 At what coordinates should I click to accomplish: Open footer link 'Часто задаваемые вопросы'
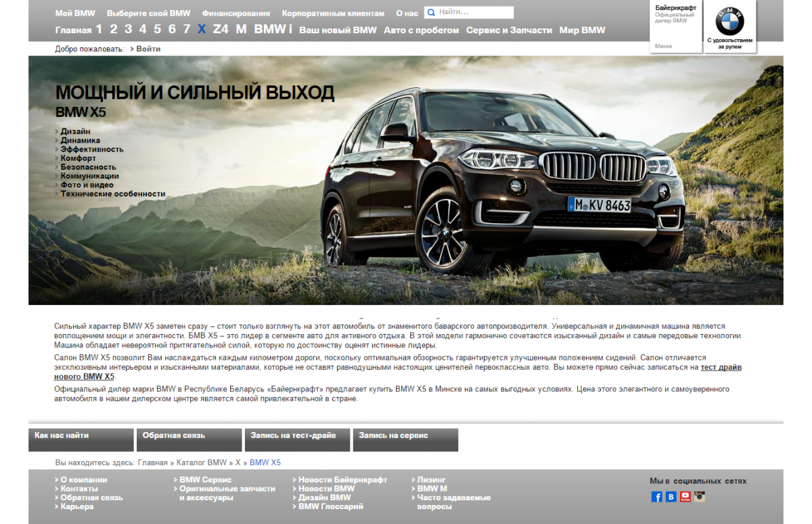tap(453, 502)
